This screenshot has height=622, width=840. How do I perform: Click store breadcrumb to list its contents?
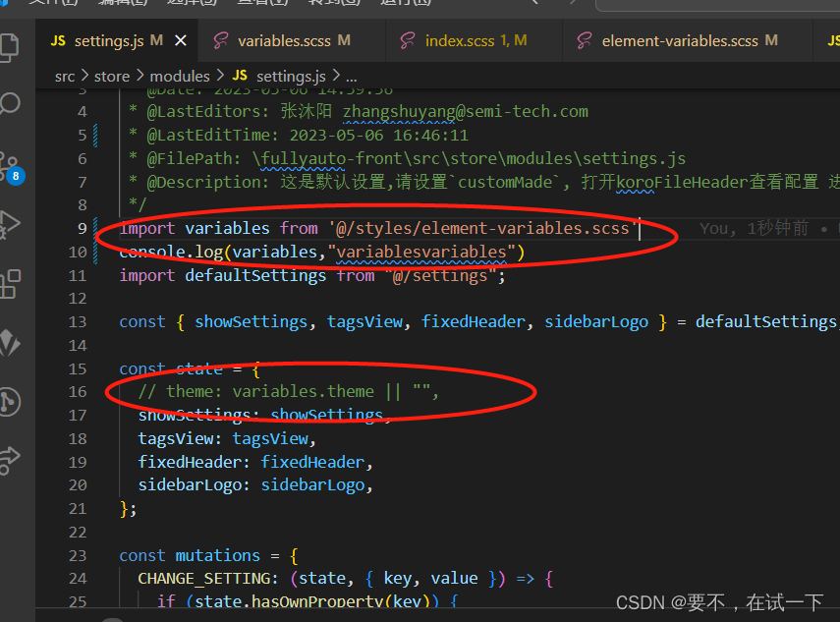pos(111,76)
